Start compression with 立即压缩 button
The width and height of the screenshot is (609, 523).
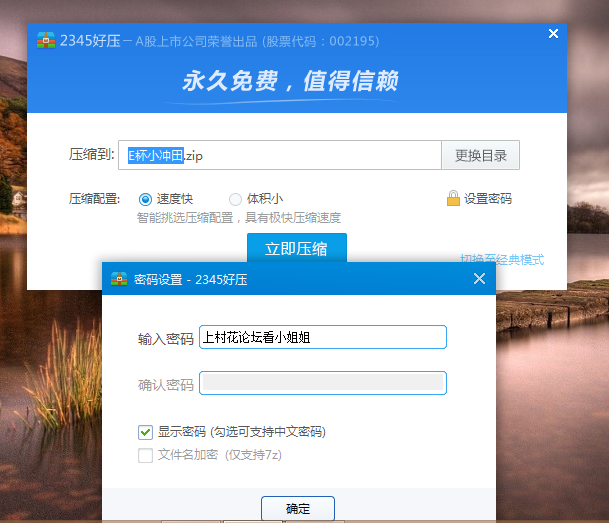click(296, 249)
